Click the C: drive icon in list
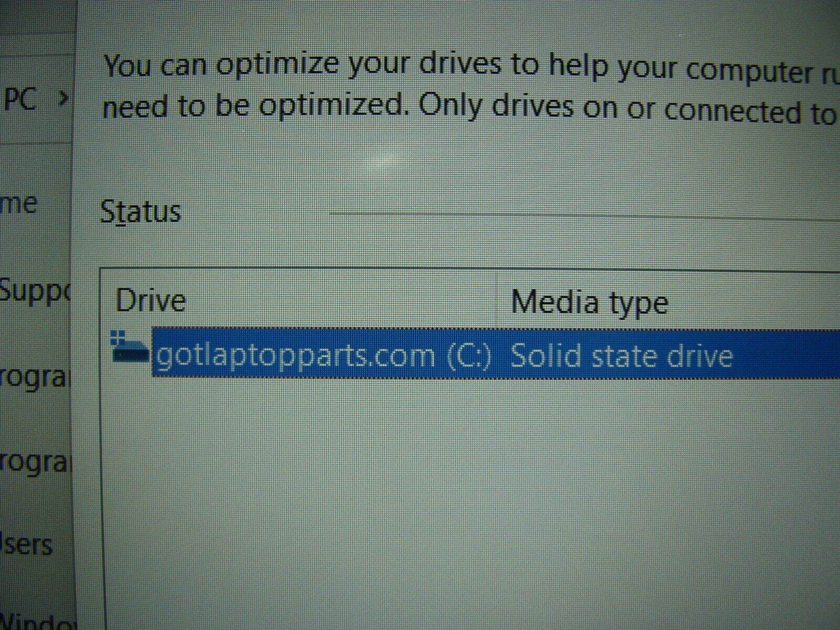 coord(130,352)
